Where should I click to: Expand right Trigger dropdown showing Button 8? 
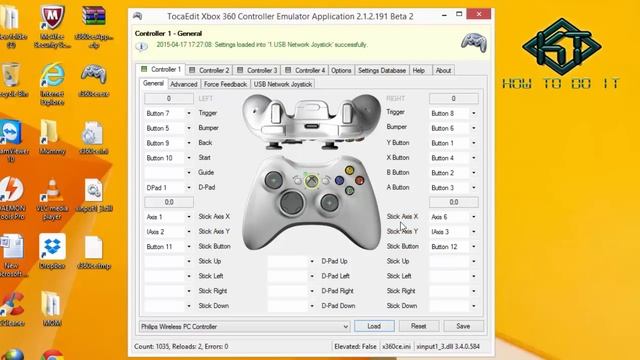pyautogui.click(x=473, y=113)
